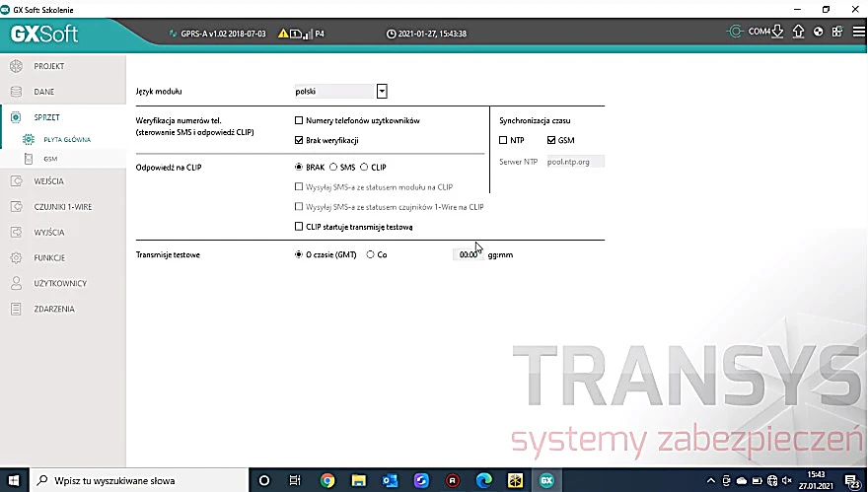Click the write data upload arrow icon
The width and height of the screenshot is (868, 492).
click(798, 32)
